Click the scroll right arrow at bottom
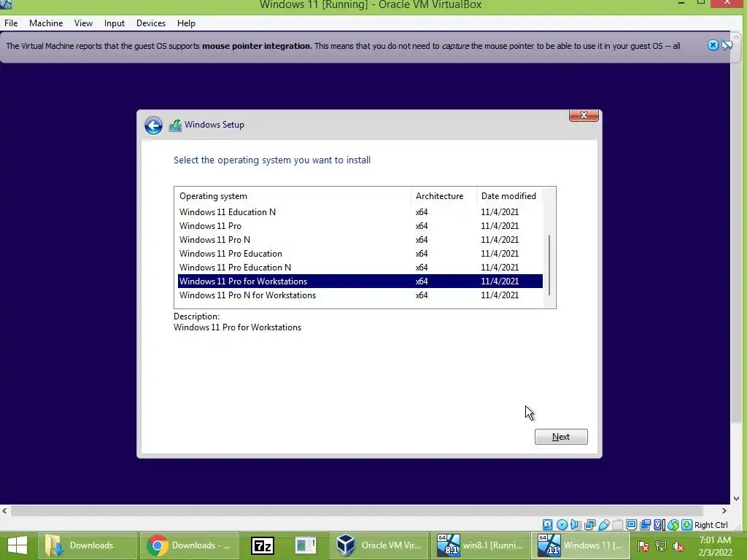 [x=724, y=510]
